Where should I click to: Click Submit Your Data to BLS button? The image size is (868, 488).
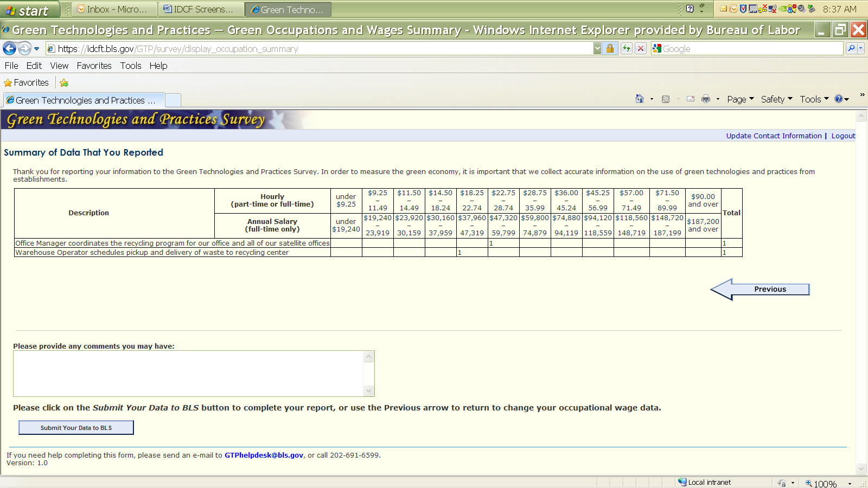click(x=76, y=428)
